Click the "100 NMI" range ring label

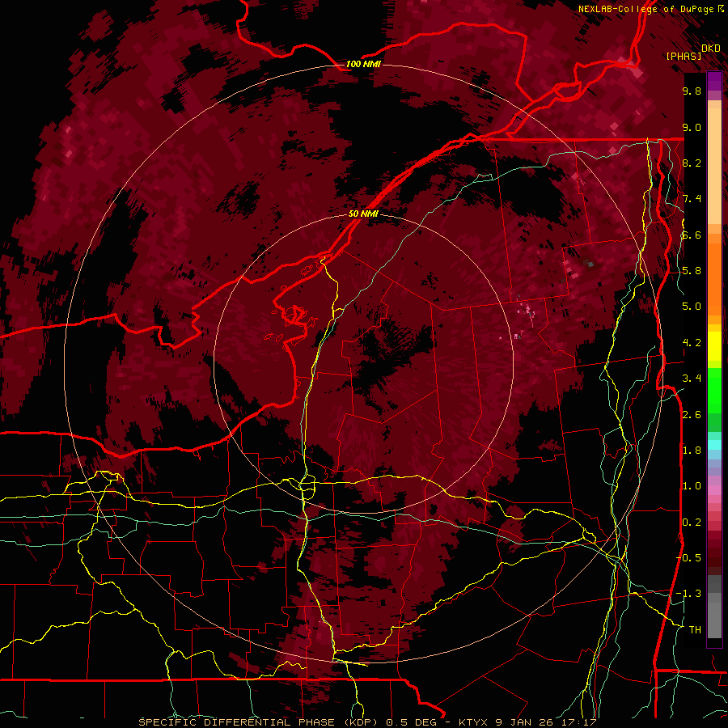(x=363, y=64)
